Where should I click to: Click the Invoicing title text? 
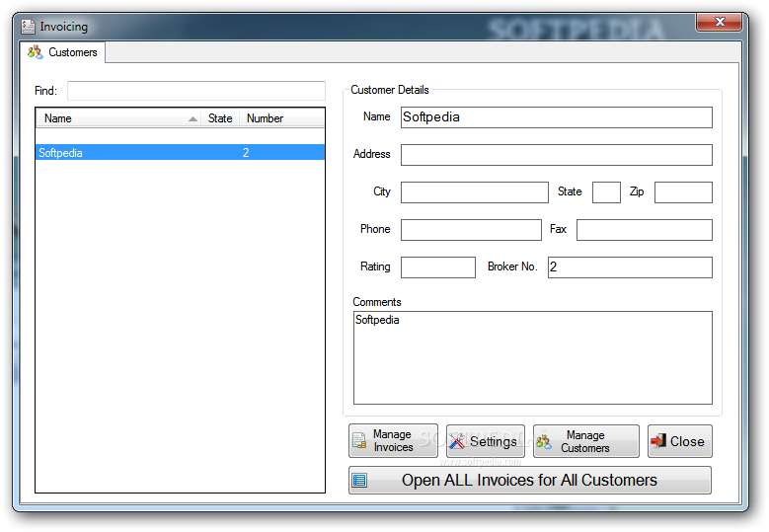point(64,27)
